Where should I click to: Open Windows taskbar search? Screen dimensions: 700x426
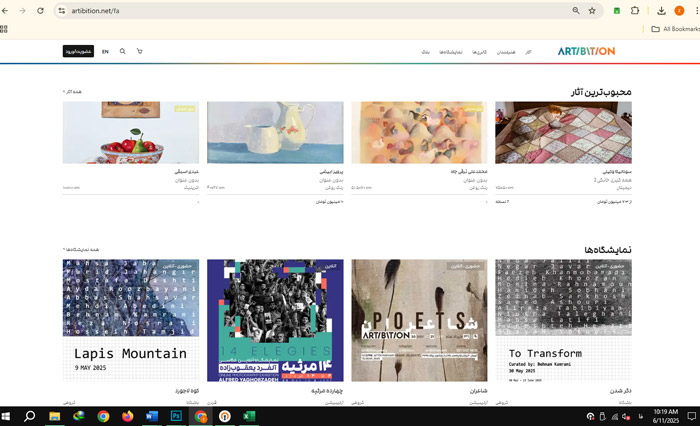tap(29, 416)
